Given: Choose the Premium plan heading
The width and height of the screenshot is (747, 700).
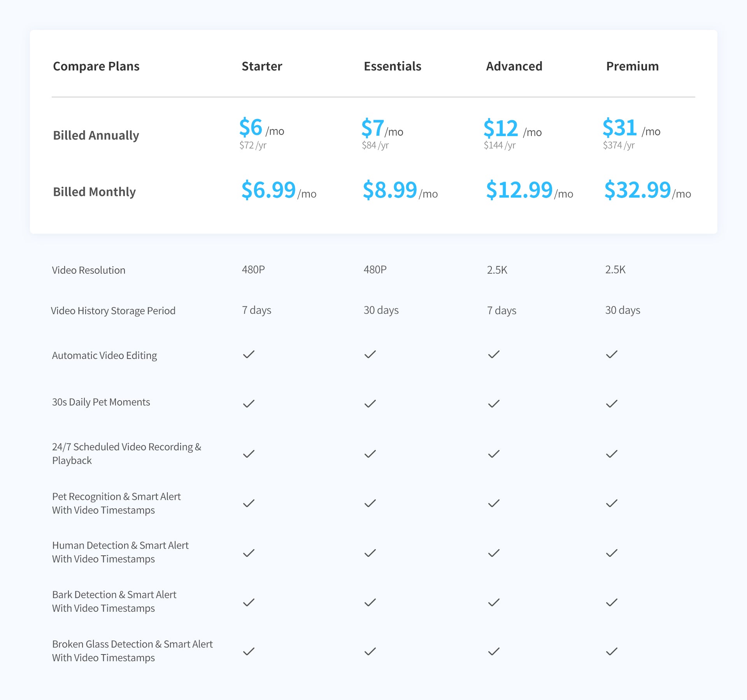Looking at the screenshot, I should (x=632, y=66).
